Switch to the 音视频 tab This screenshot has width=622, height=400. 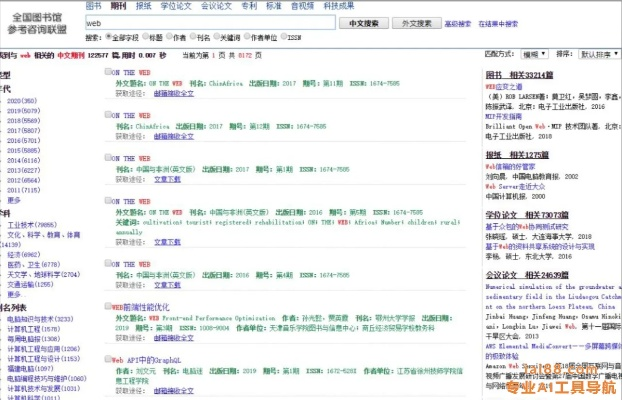pos(302,6)
